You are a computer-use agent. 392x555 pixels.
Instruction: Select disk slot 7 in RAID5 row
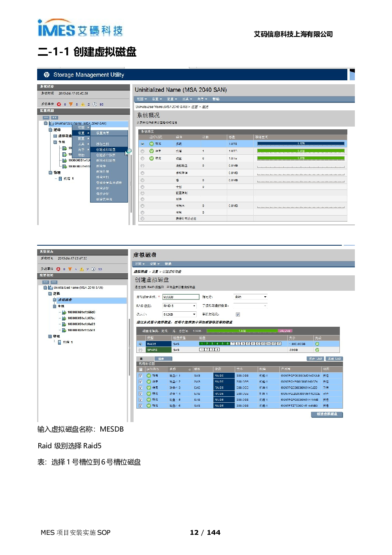pos(233,344)
